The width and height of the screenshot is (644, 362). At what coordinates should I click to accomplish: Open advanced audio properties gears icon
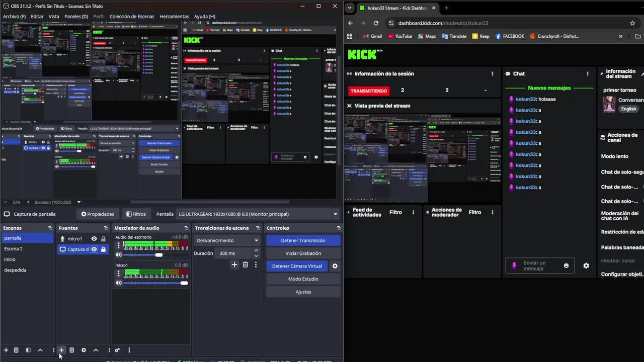[x=117, y=350]
